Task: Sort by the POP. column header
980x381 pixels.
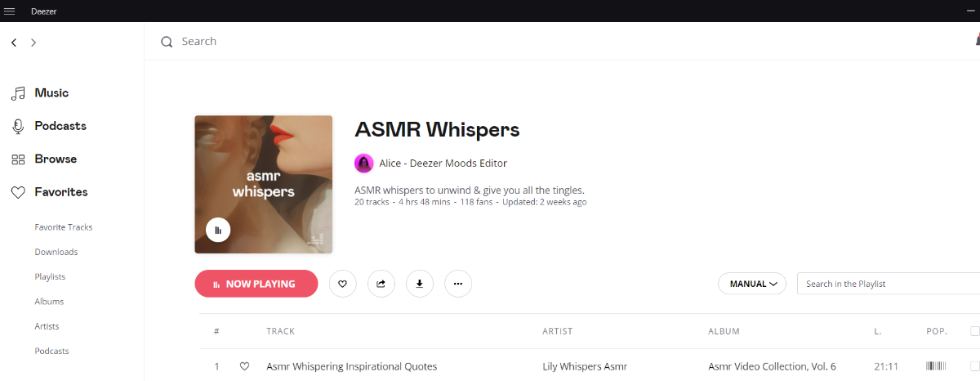Action: [x=937, y=331]
